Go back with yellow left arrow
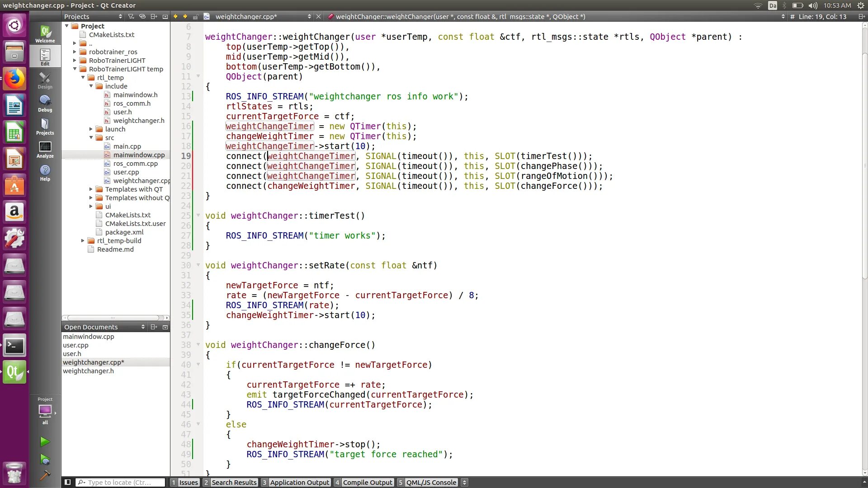868x488 pixels. (x=175, y=17)
